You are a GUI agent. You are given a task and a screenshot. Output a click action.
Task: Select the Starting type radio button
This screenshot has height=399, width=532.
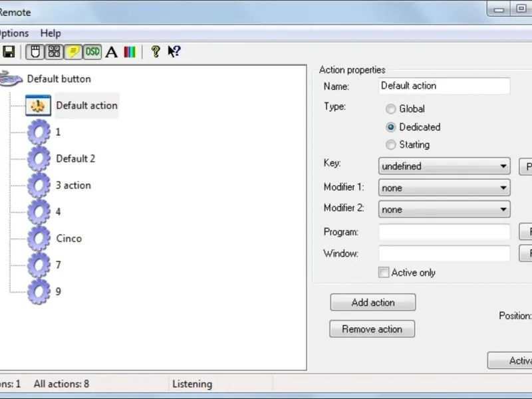pyautogui.click(x=390, y=145)
